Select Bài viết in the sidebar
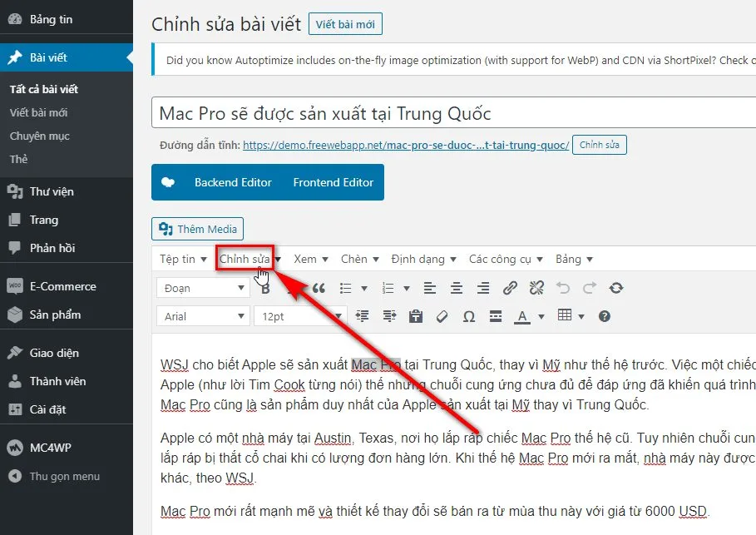Viewport: 756px width, 535px height. click(67, 57)
